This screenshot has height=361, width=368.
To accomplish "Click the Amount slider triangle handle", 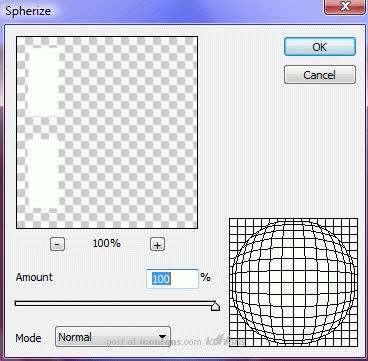I will [x=215, y=306].
